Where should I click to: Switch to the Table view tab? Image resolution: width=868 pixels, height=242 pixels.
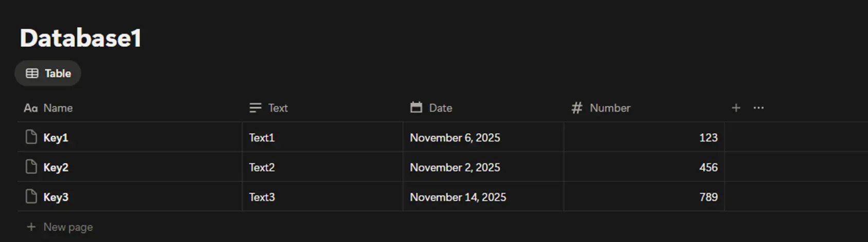[x=48, y=73]
